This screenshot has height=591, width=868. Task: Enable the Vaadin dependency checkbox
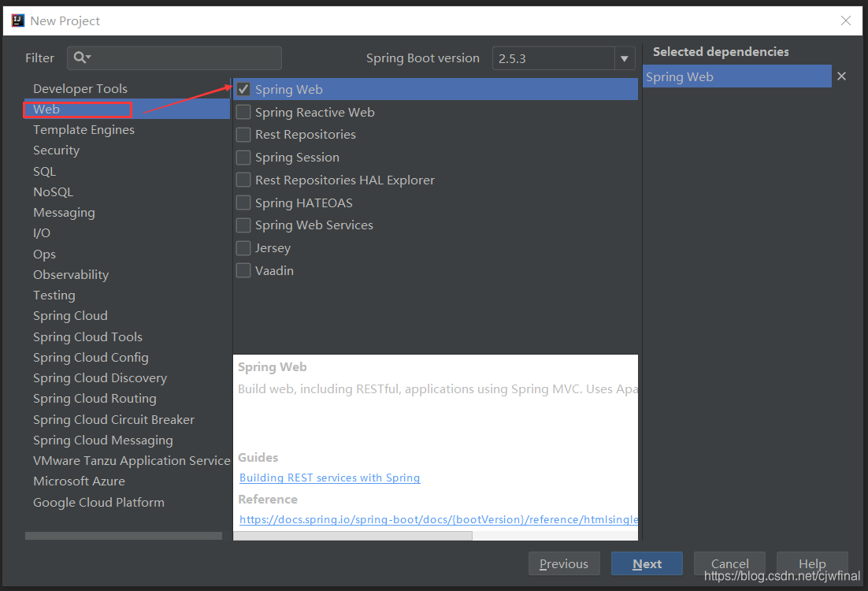(x=243, y=270)
